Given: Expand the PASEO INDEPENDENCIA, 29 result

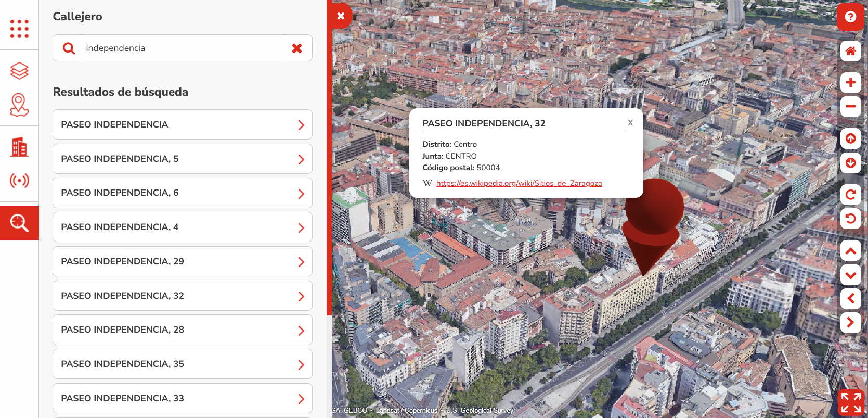Looking at the screenshot, I should point(182,261).
